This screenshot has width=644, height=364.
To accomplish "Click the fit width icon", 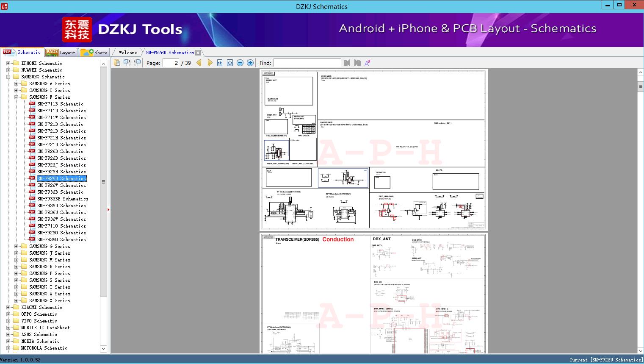I will (x=220, y=63).
